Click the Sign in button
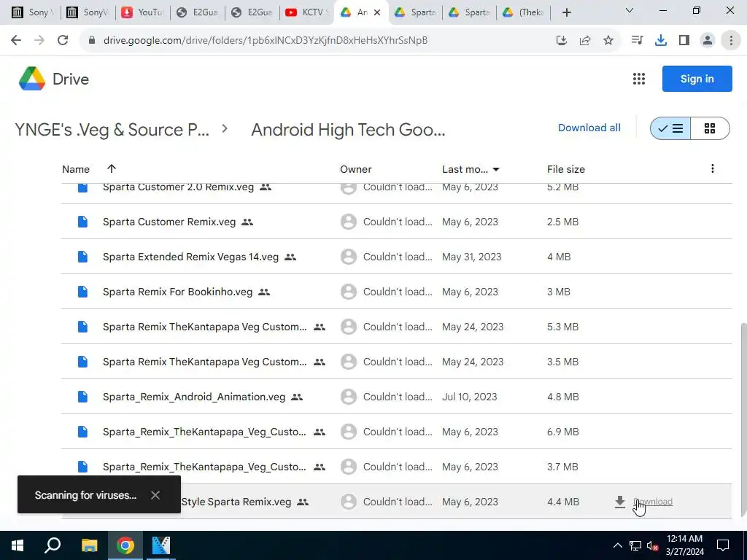 tap(697, 79)
